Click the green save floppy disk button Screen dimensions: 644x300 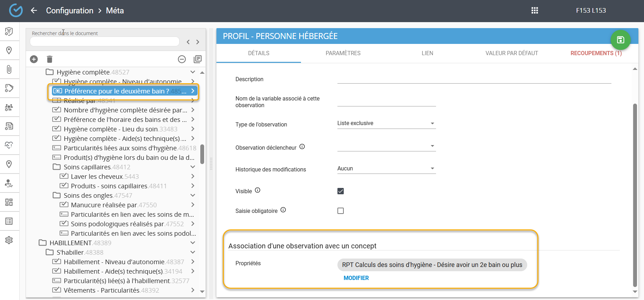620,40
